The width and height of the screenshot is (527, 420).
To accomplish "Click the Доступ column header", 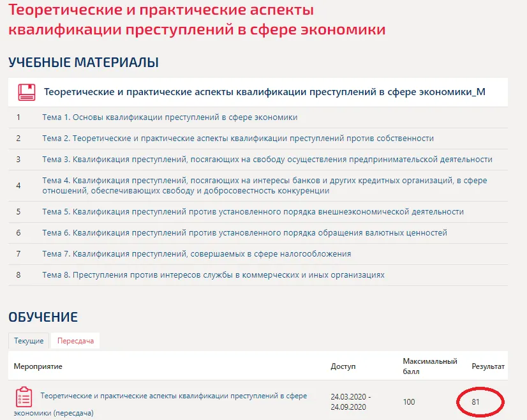I will [x=343, y=366].
